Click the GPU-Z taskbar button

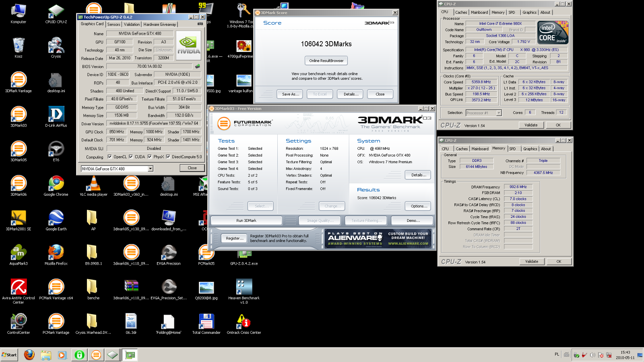130,355
